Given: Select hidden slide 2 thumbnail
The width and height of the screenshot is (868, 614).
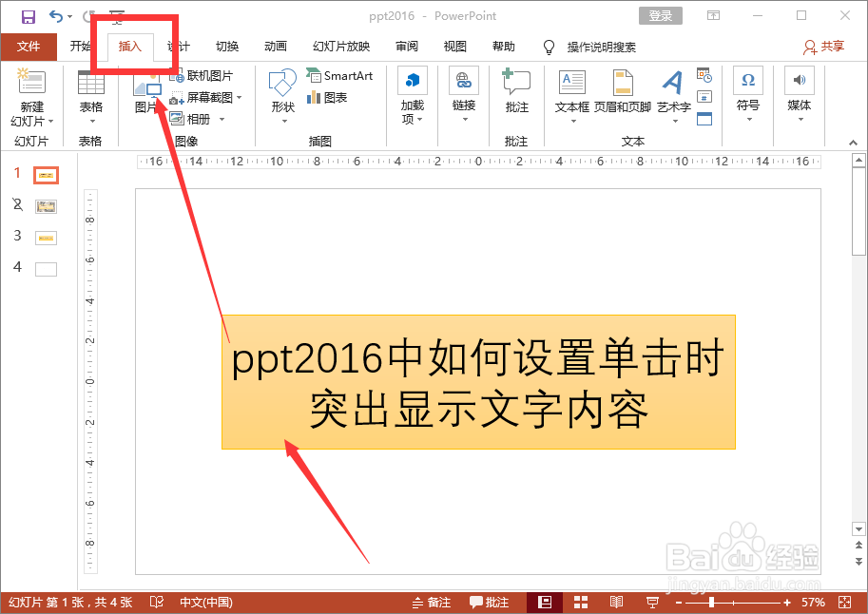Looking at the screenshot, I should pyautogui.click(x=46, y=207).
